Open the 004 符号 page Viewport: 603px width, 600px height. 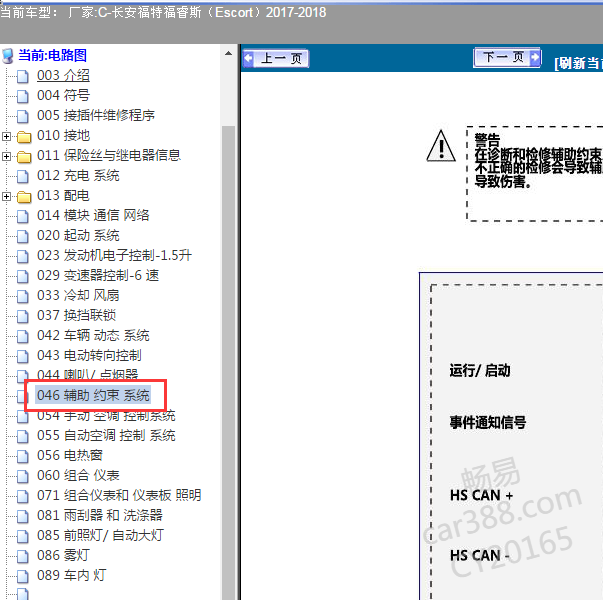point(63,95)
